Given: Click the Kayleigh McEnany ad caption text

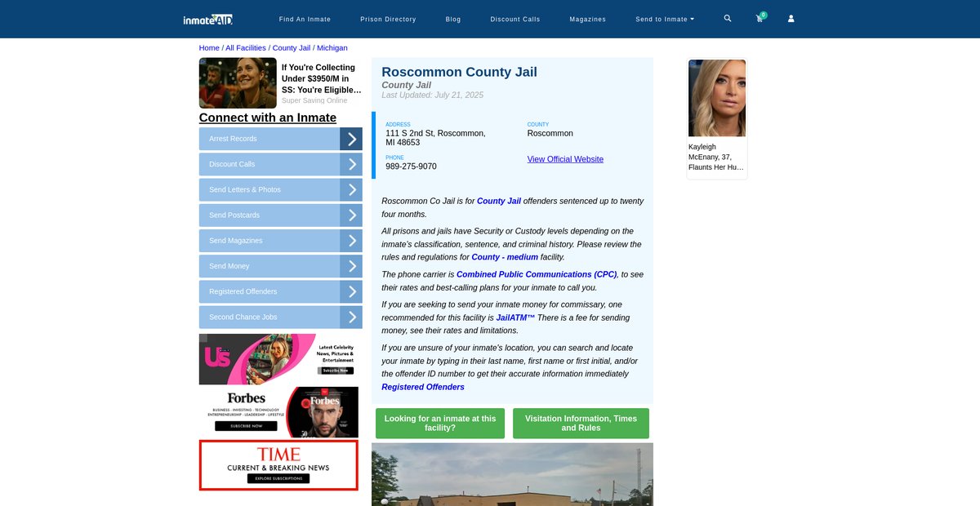Looking at the screenshot, I should (717, 157).
